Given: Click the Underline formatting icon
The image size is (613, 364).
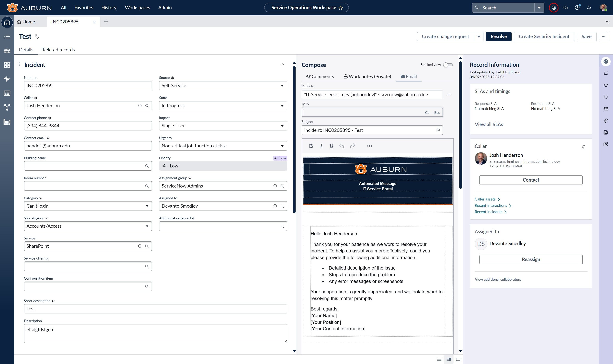Looking at the screenshot, I should pos(331,146).
